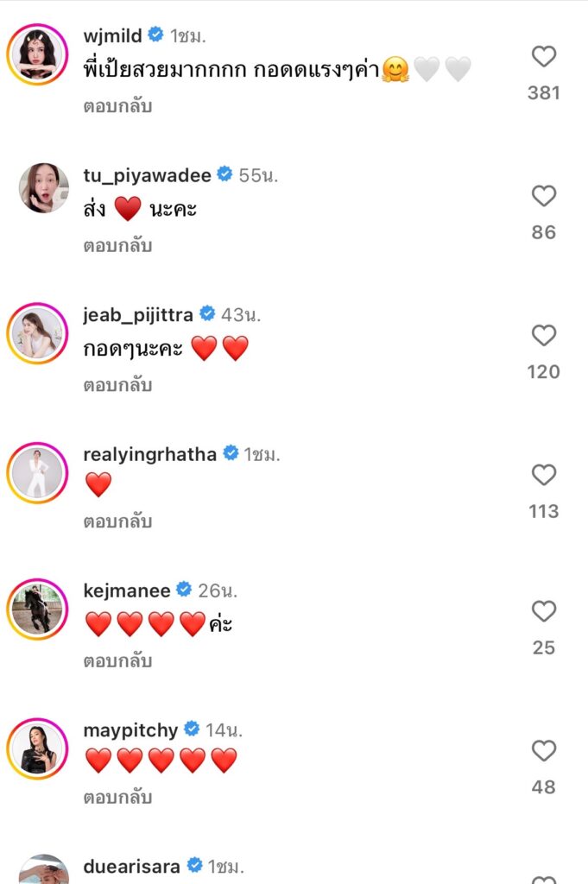Viewport: 588px width, 884px height.
Task: Tap reply under jeab_pijittra's comment
Action: pos(117,385)
